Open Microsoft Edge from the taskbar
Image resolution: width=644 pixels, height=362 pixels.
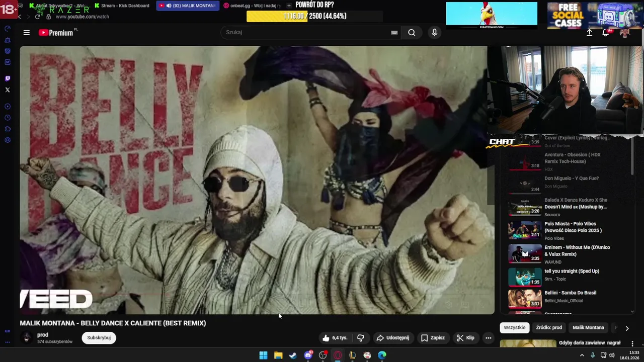[x=382, y=355]
